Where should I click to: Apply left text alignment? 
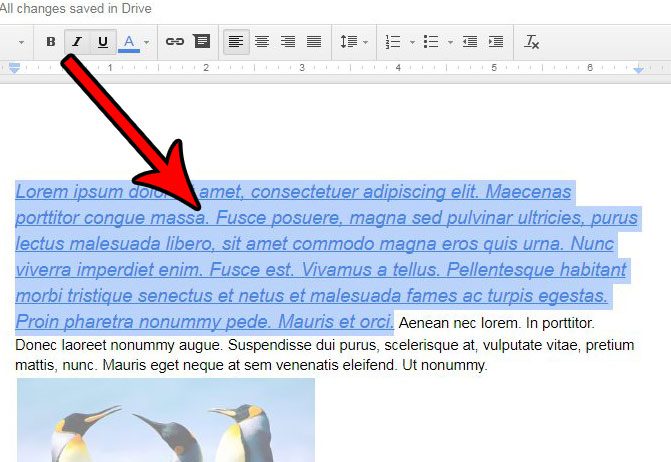[x=236, y=42]
